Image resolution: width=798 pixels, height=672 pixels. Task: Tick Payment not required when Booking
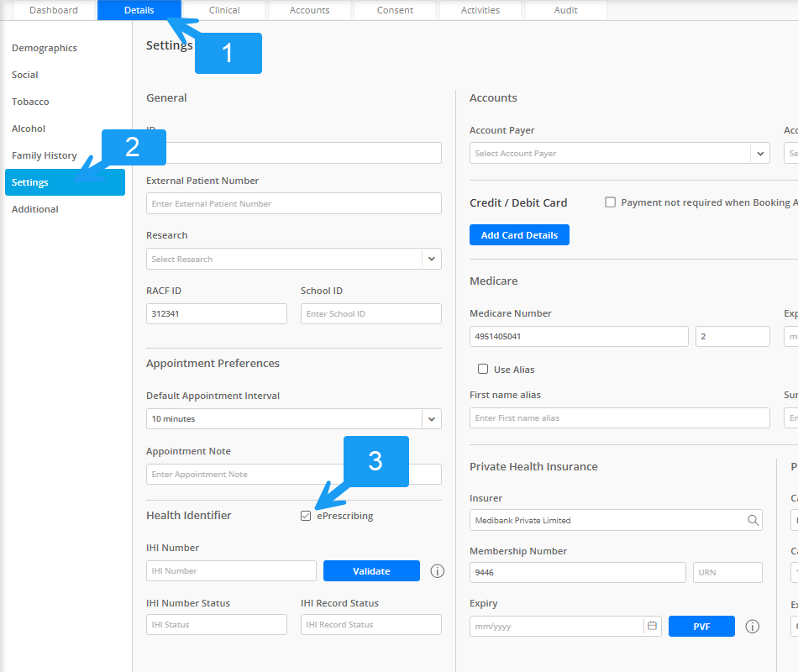(610, 202)
